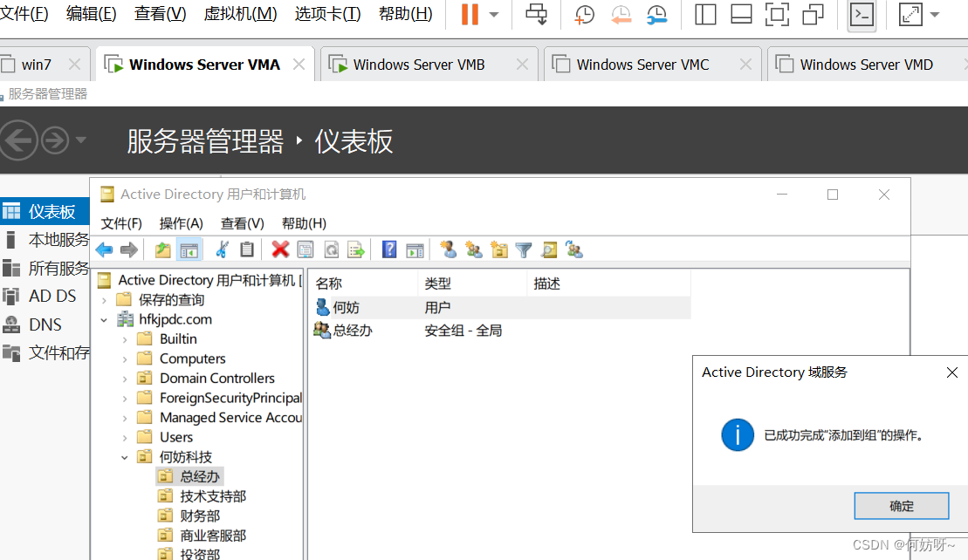968x560 pixels.
Task: Click the 确定 button in dialog
Action: [x=901, y=506]
